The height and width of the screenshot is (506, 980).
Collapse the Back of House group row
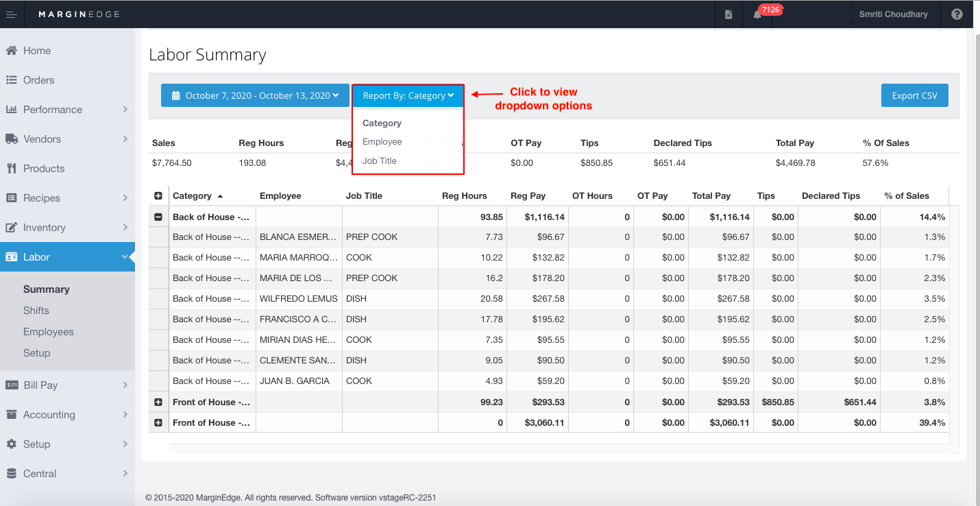click(x=158, y=217)
